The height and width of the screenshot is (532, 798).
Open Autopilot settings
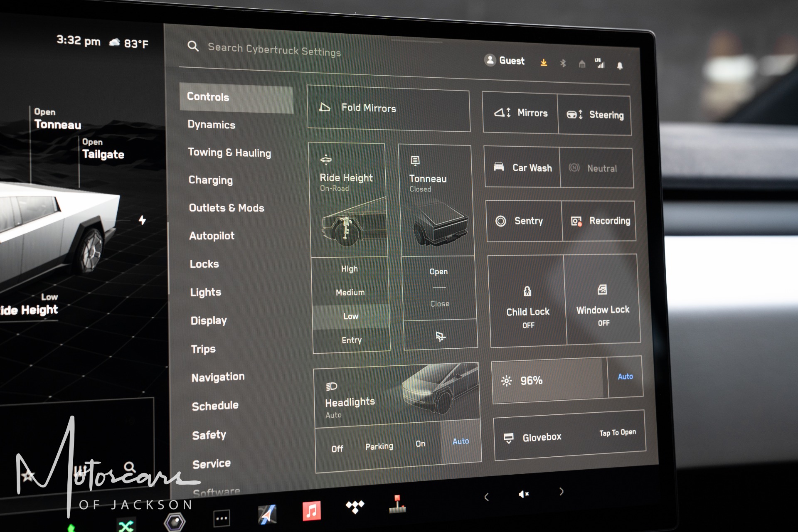212,236
